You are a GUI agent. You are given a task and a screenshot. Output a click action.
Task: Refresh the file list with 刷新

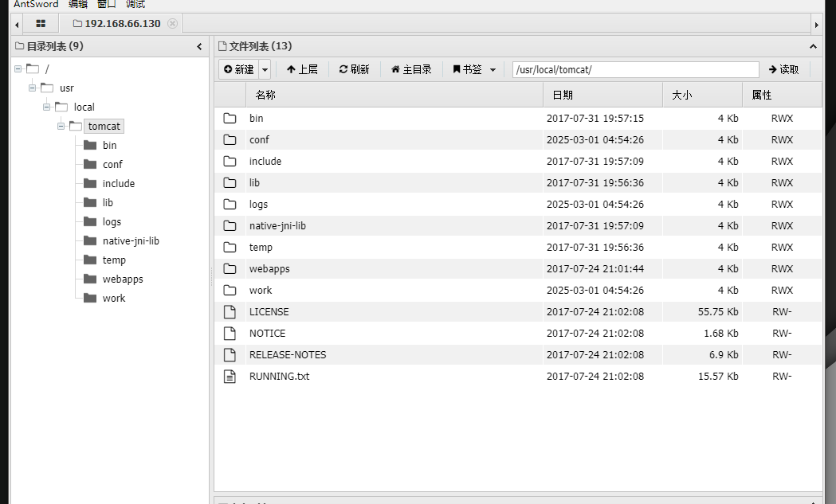pyautogui.click(x=354, y=69)
